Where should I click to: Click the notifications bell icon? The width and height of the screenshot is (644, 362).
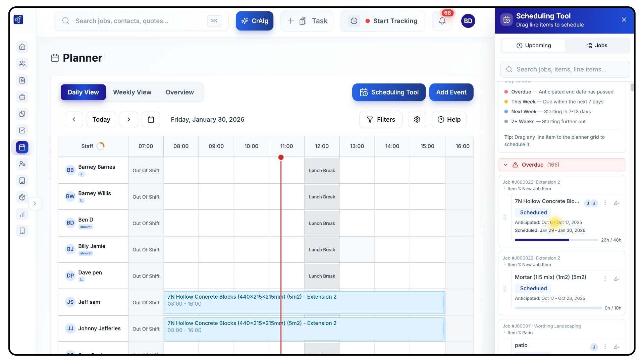point(442,21)
